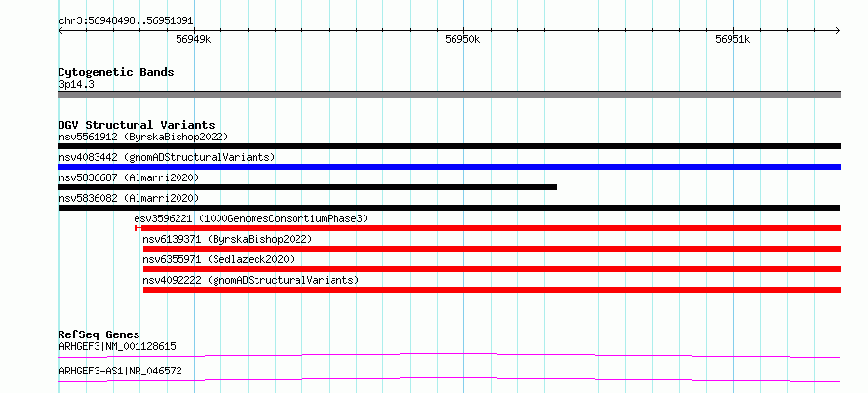Select the red bar under nsv6139371
This screenshot has height=393, width=868.
[x=492, y=249]
